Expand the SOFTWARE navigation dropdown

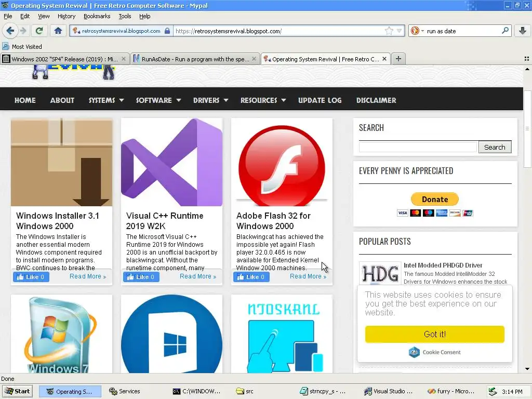pyautogui.click(x=158, y=100)
